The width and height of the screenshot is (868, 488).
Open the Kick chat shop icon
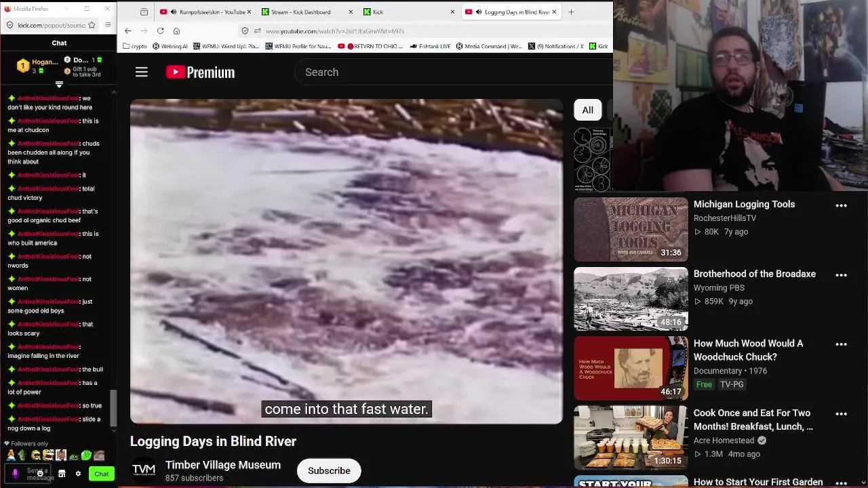[x=62, y=474]
